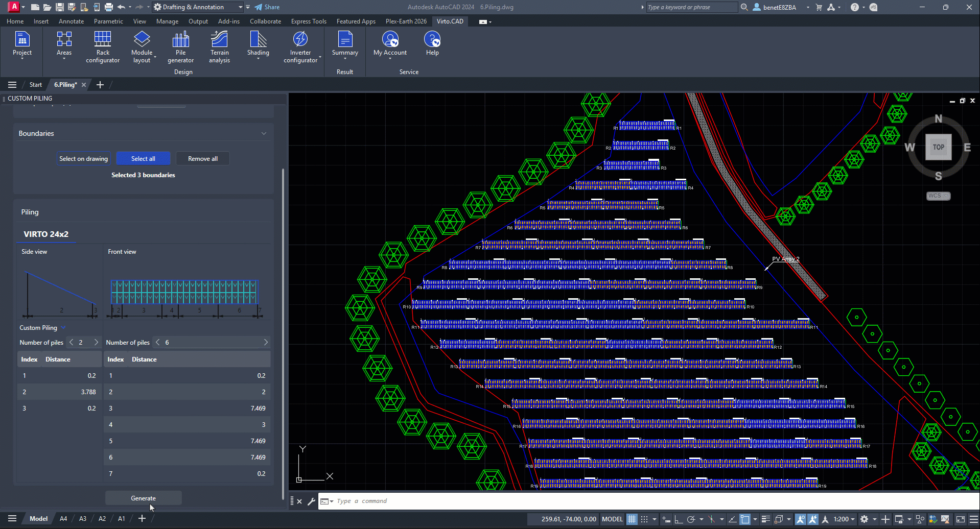Click the Remove all boundaries button
The image size is (980, 529).
pyautogui.click(x=202, y=159)
